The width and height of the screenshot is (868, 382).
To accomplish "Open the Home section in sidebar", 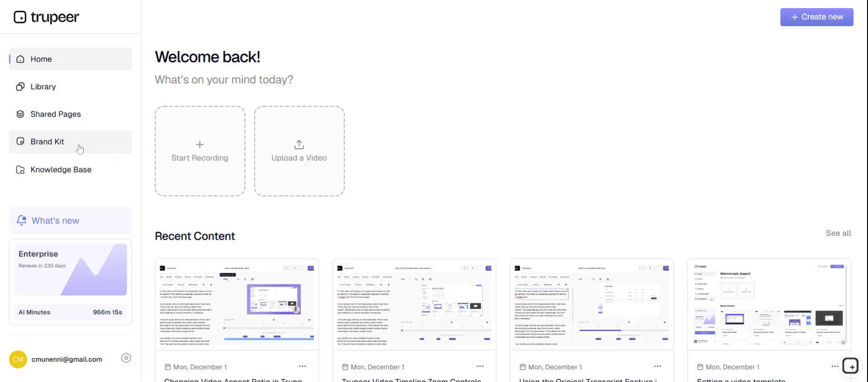I will point(71,59).
